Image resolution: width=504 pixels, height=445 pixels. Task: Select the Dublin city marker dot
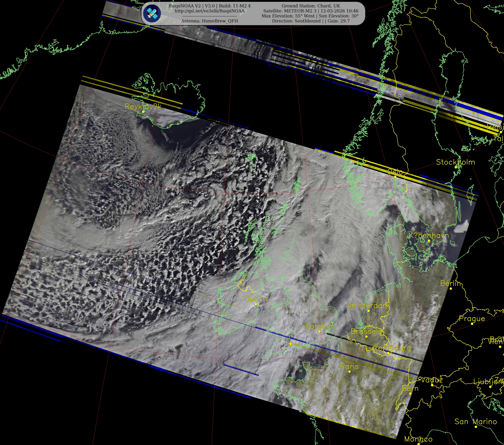coord(256,304)
